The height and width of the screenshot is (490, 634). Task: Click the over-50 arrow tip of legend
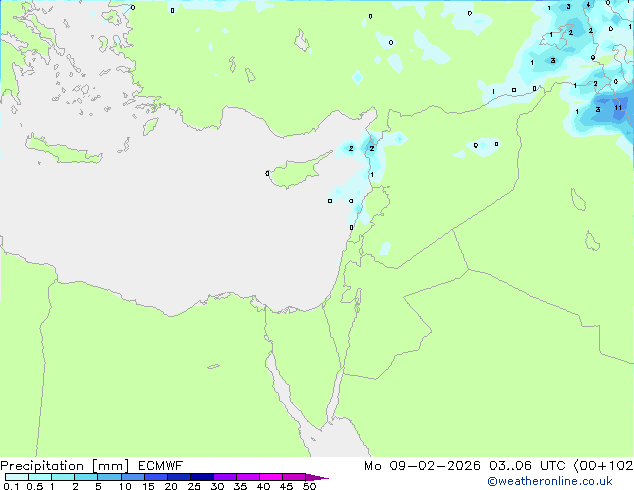(317, 477)
